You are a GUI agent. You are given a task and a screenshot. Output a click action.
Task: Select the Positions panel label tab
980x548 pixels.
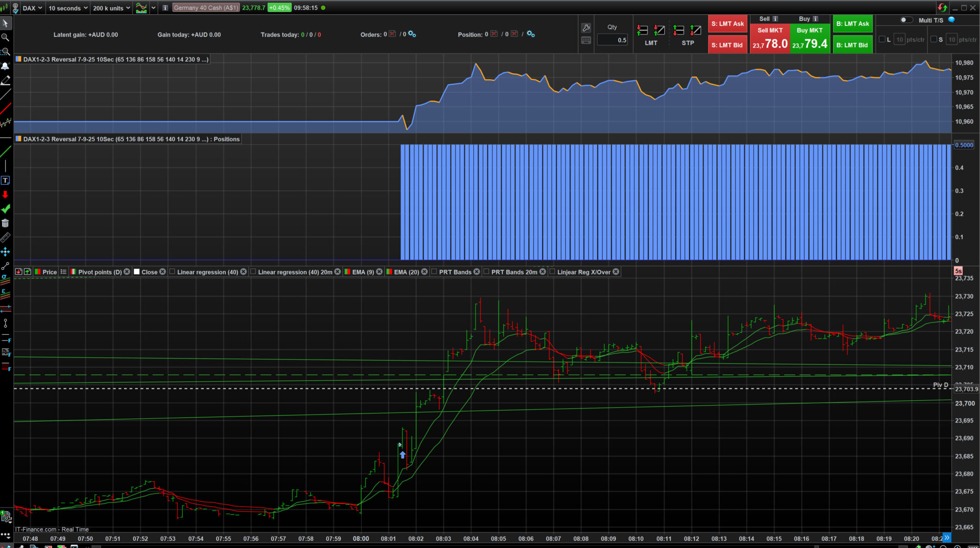click(128, 139)
